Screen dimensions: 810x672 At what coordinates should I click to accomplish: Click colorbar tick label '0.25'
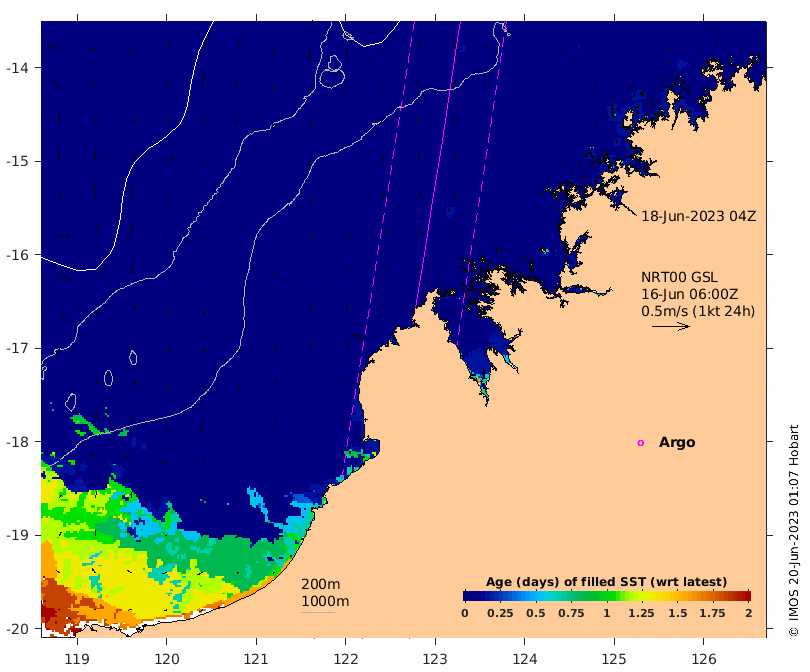[500, 613]
